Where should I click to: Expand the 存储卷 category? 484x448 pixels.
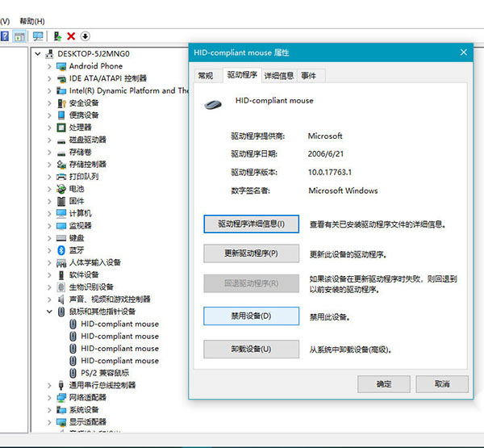click(x=49, y=153)
